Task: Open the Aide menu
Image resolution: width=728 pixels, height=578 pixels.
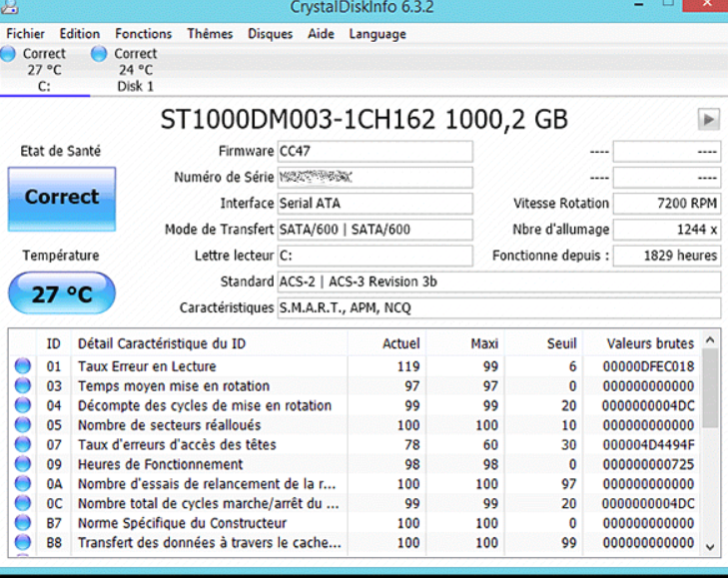Action: pyautogui.click(x=321, y=34)
